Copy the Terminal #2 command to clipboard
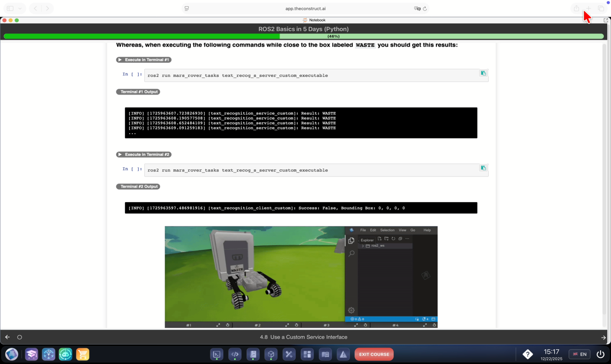 483,168
